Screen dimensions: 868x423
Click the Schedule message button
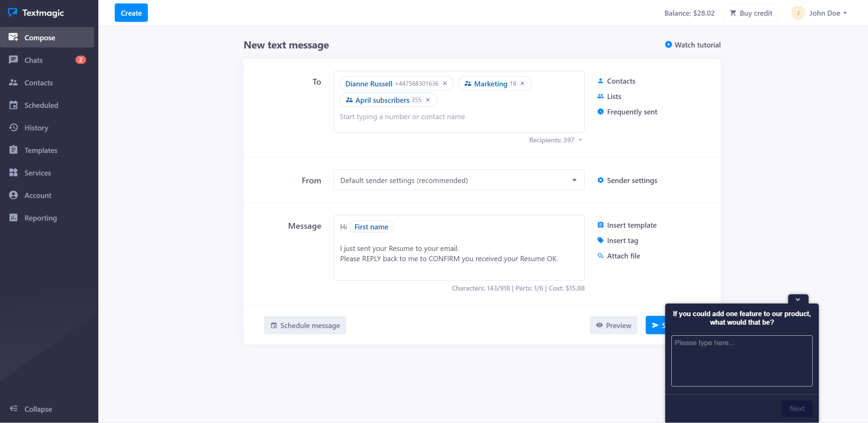coord(305,325)
